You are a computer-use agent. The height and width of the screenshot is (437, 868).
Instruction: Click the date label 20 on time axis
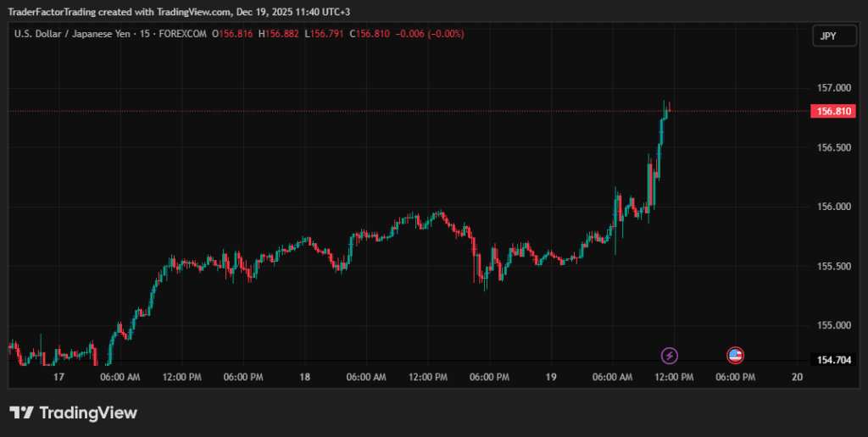[797, 377]
